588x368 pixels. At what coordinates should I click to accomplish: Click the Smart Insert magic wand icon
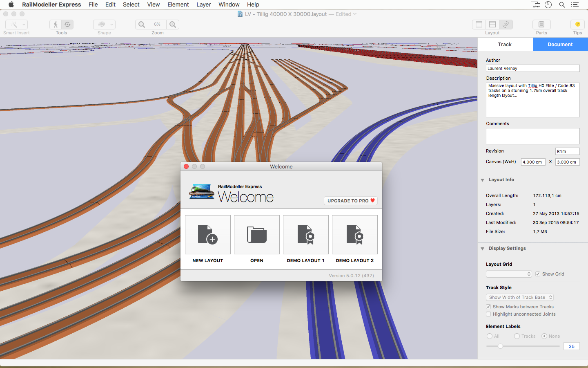pyautogui.click(x=13, y=25)
